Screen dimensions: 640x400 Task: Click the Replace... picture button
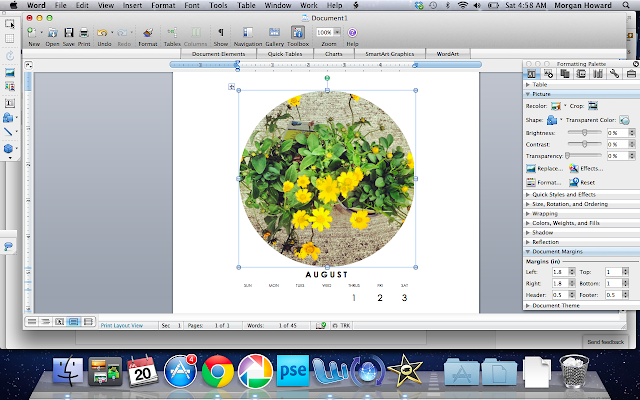point(544,169)
